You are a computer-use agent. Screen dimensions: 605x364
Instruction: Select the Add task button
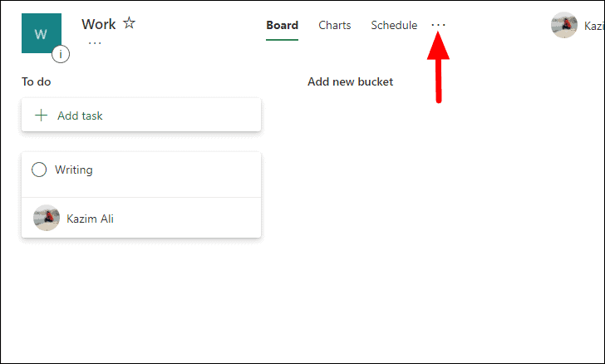point(141,115)
